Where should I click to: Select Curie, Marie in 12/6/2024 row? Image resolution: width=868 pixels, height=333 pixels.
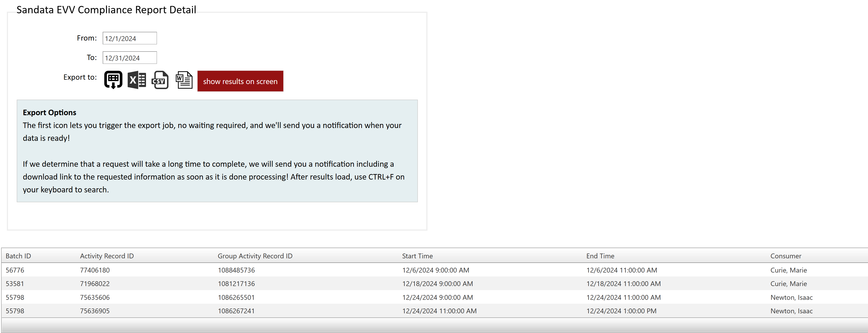pos(788,270)
